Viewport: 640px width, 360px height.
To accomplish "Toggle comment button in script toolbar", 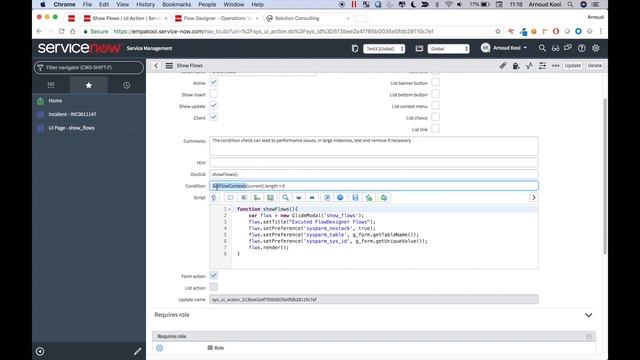I will coord(230,198).
